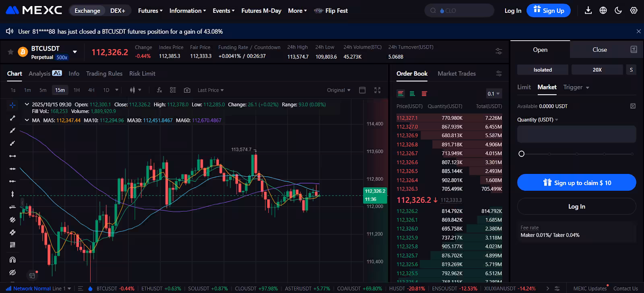Open the futures calculator icon beside Available
Screen dimensions: 644x293
pyautogui.click(x=633, y=106)
